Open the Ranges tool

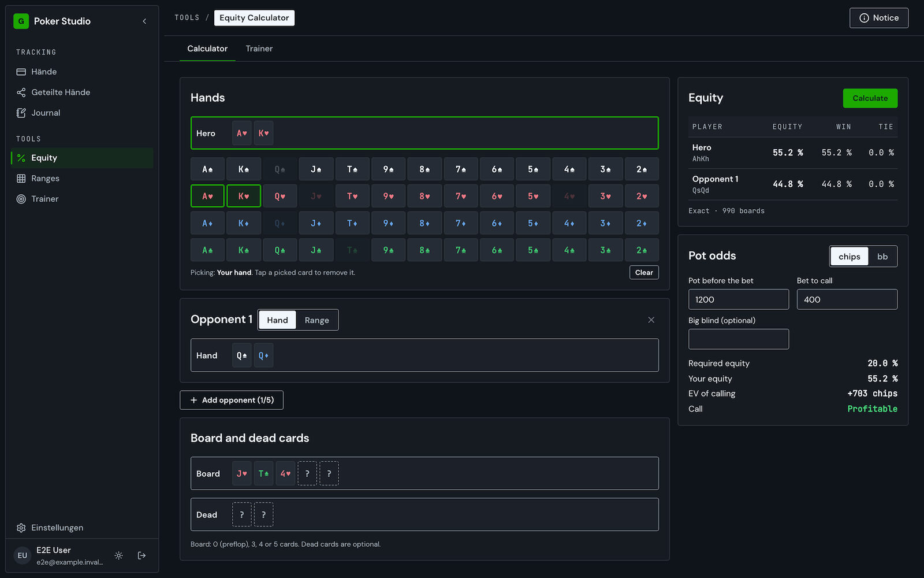point(82,179)
